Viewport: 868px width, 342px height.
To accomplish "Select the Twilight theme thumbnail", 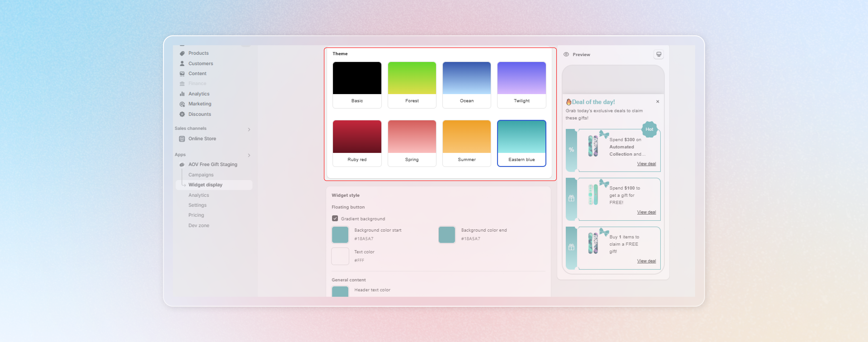I will pyautogui.click(x=521, y=85).
